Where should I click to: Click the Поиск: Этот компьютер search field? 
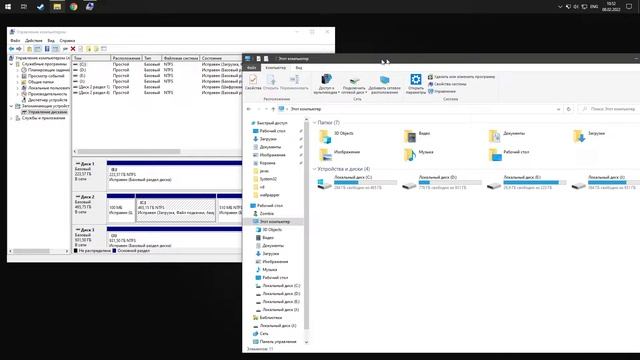click(609, 109)
